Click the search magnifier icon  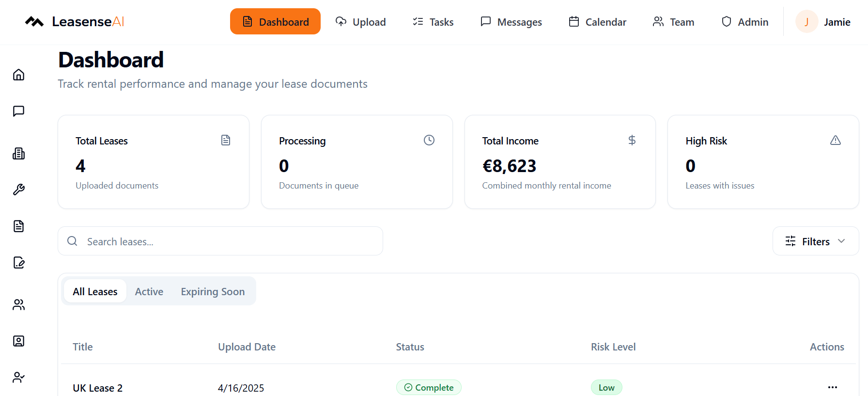point(72,241)
